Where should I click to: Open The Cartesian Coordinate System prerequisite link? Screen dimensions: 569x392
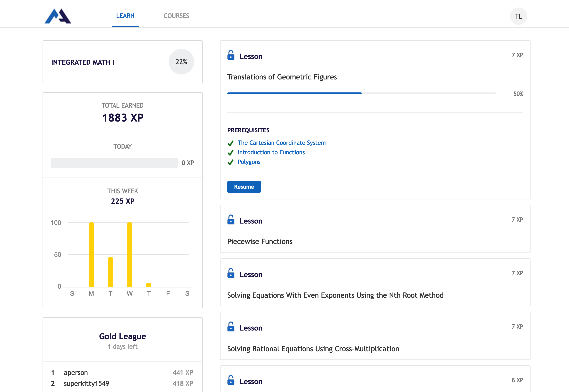[282, 143]
